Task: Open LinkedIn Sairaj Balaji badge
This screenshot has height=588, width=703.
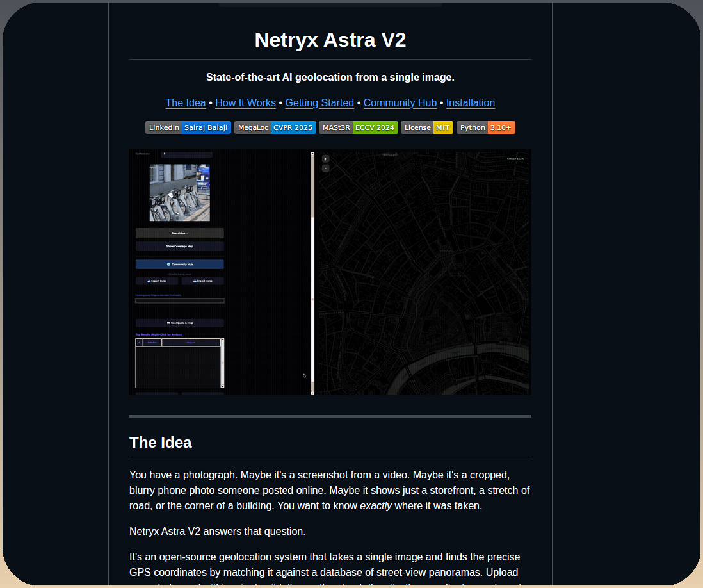Action: [188, 127]
